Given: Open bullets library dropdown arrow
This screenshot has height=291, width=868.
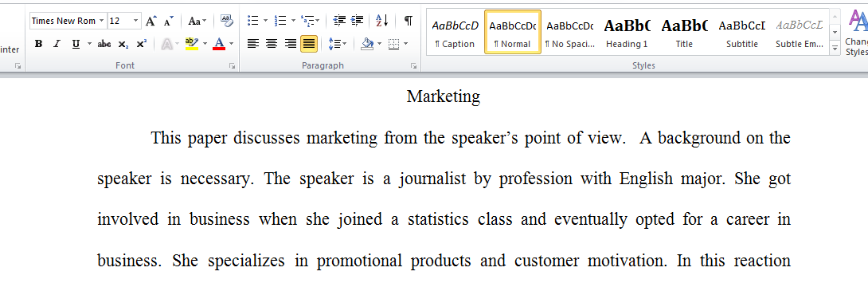Looking at the screenshot, I should [266, 21].
